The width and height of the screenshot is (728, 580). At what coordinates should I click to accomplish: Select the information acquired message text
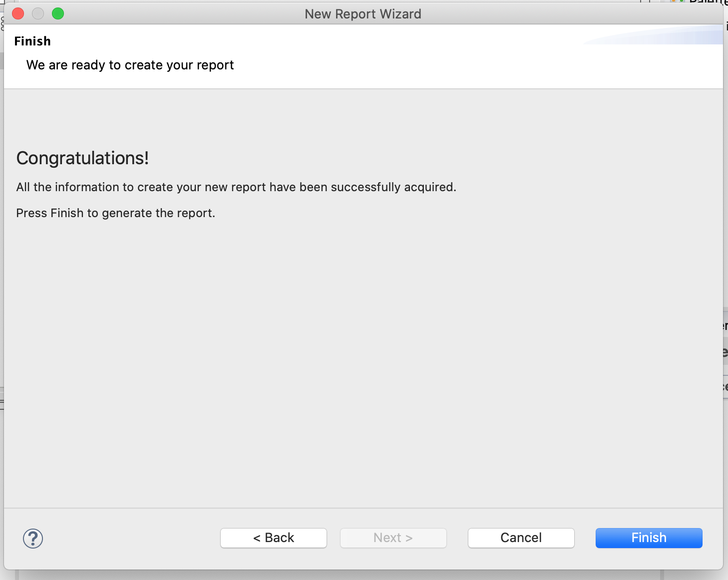236,187
